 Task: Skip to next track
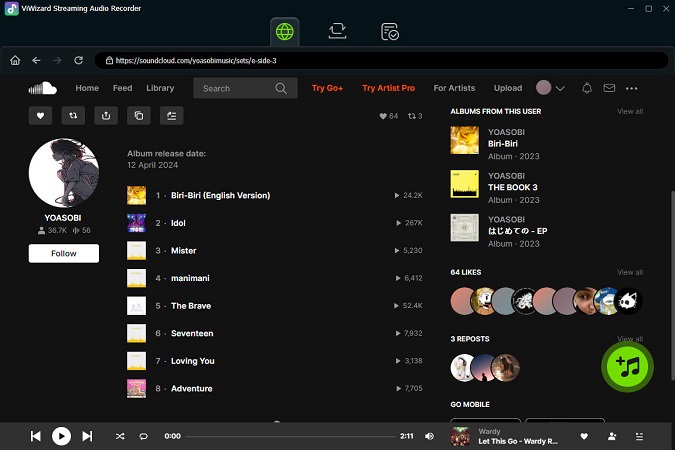tap(87, 436)
